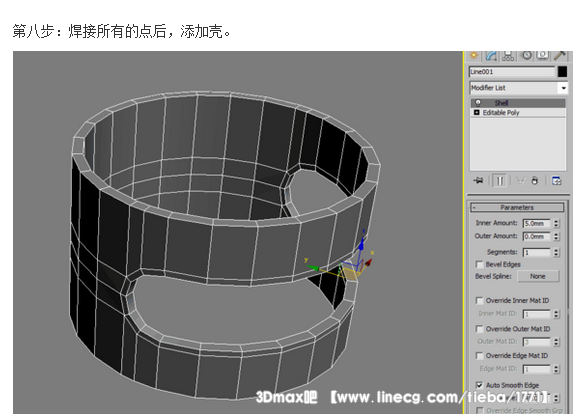577x414 pixels.
Task: Click the Inner Amount value field
Action: [537, 223]
